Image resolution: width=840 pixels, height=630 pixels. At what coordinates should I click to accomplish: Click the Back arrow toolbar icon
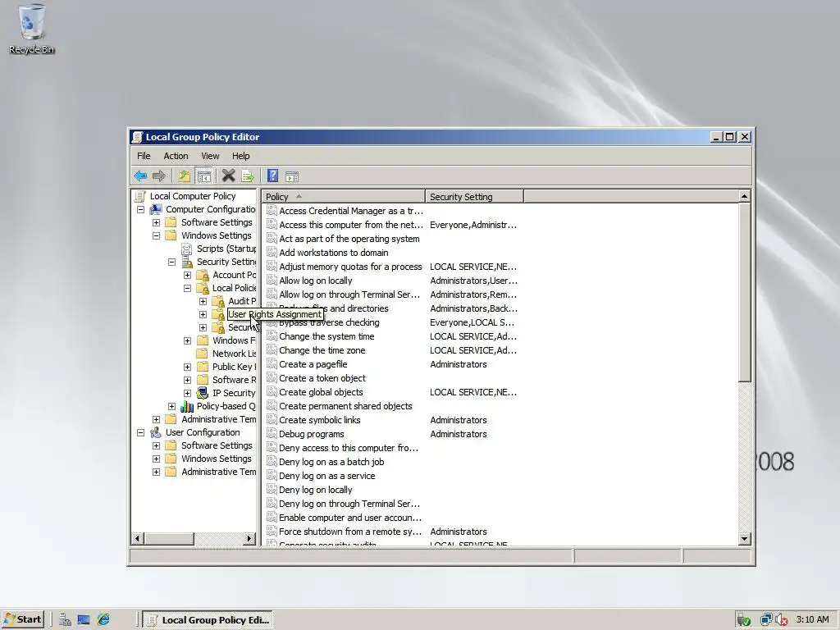pyautogui.click(x=140, y=176)
